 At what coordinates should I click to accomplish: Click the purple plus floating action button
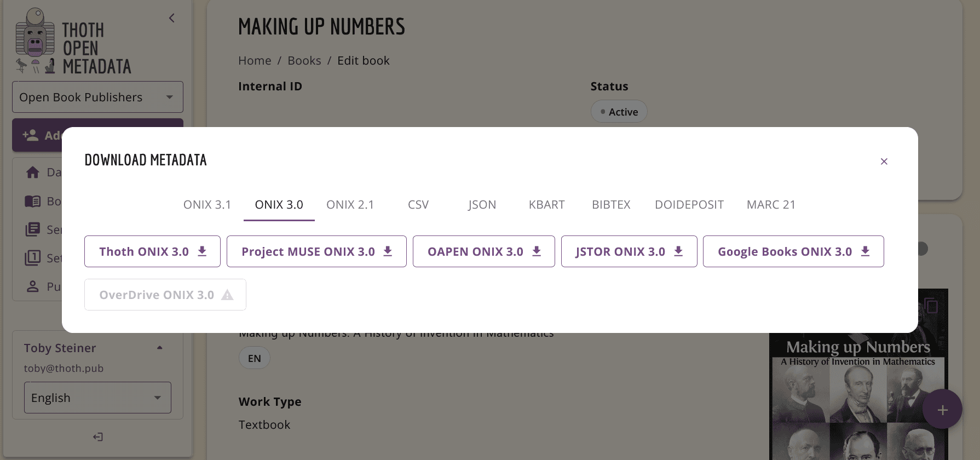point(942,410)
